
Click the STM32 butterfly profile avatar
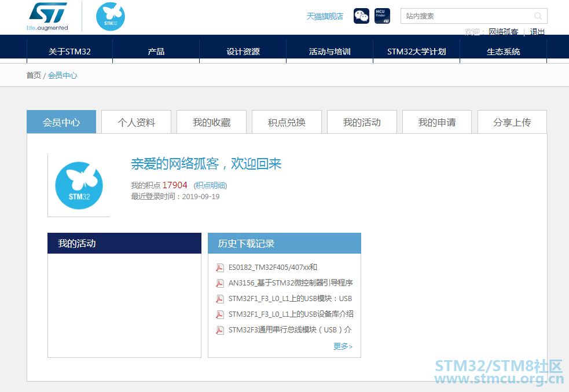(x=79, y=185)
